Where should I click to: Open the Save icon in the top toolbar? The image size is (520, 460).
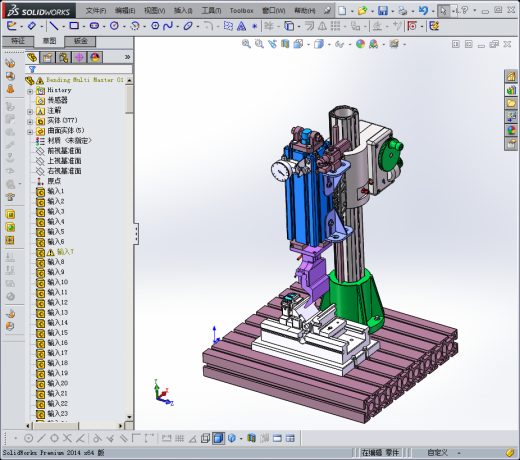pos(383,11)
